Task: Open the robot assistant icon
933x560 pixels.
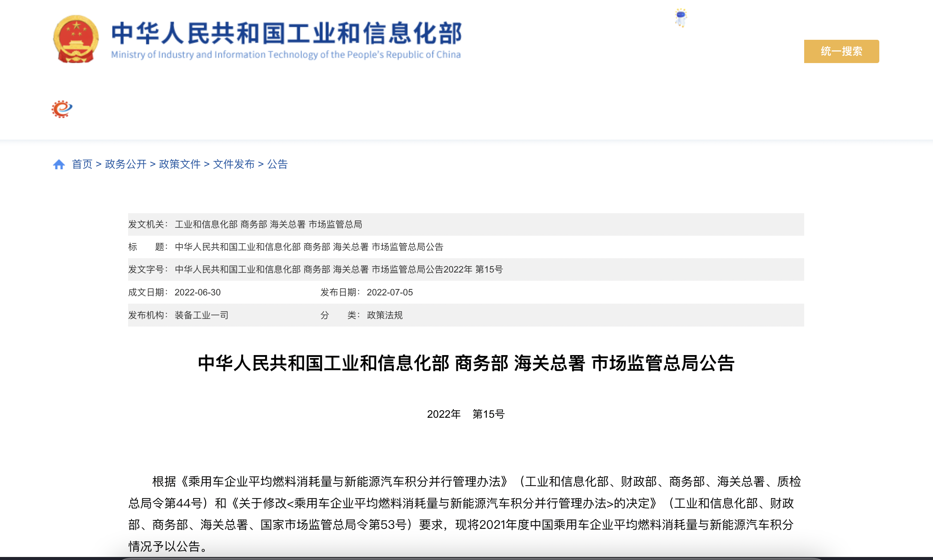Action: [681, 17]
